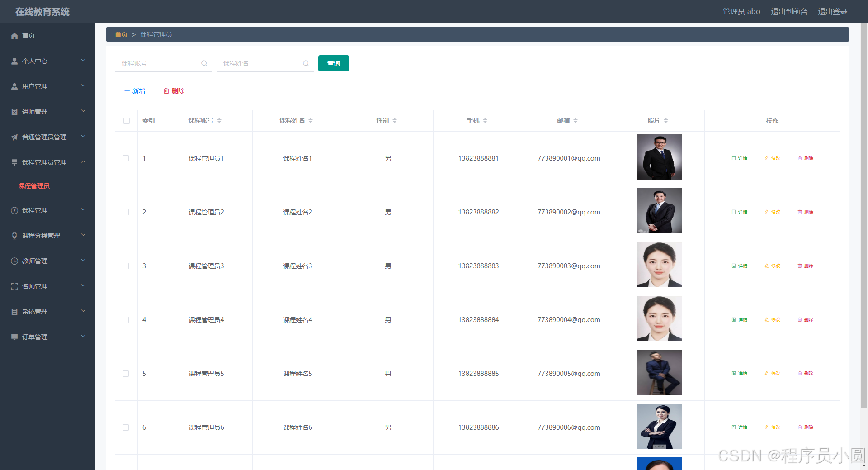This screenshot has width=868, height=470.
Task: Click 退出登录 link
Action: [832, 12]
